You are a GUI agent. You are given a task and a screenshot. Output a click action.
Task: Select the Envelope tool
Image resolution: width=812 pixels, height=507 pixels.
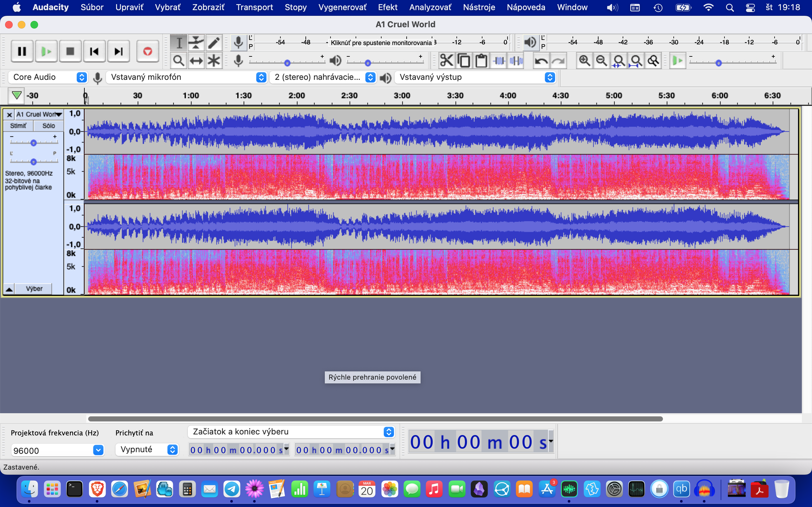coord(196,43)
